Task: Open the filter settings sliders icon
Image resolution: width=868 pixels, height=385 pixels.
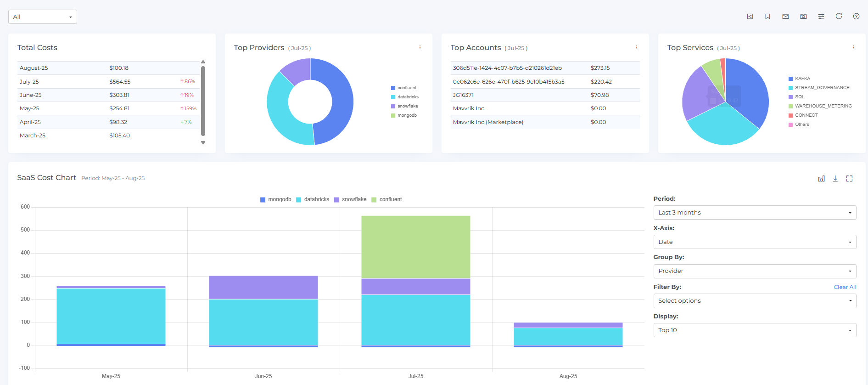Action: (821, 17)
